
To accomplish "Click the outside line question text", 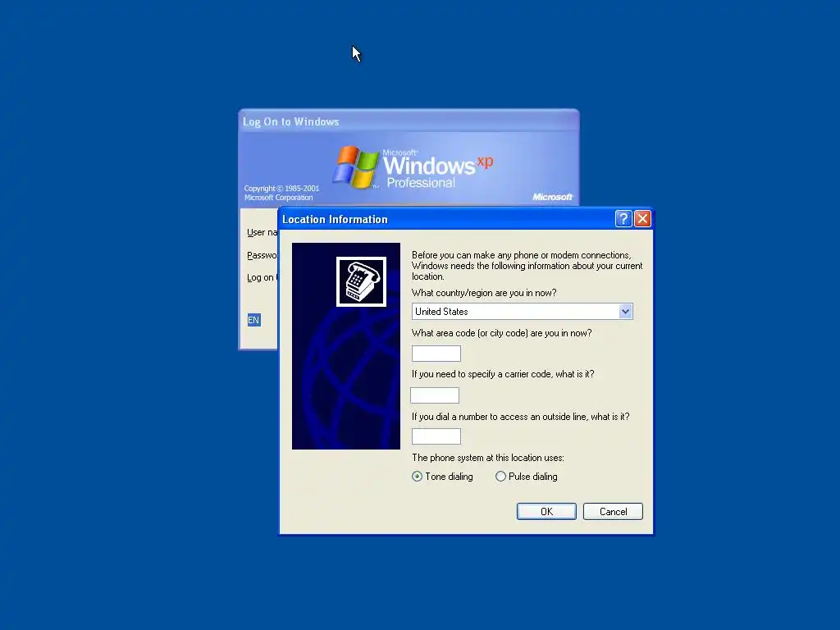I will pyautogui.click(x=520, y=417).
